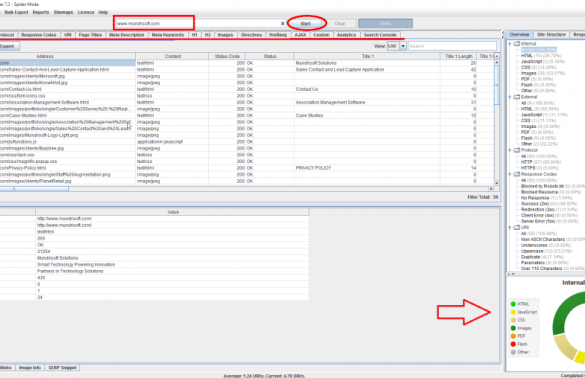The width and height of the screenshot is (585, 378).
Task: Collapse the URI tree node
Action: tap(510, 227)
